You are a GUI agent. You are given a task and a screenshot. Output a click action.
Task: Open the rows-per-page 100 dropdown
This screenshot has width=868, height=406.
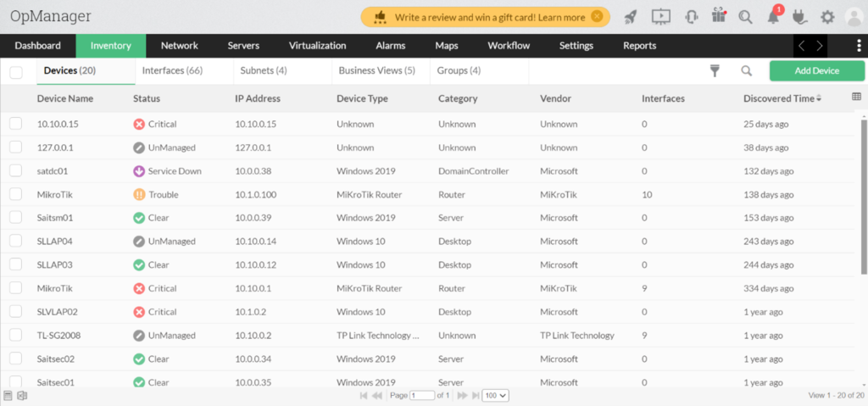(x=494, y=396)
